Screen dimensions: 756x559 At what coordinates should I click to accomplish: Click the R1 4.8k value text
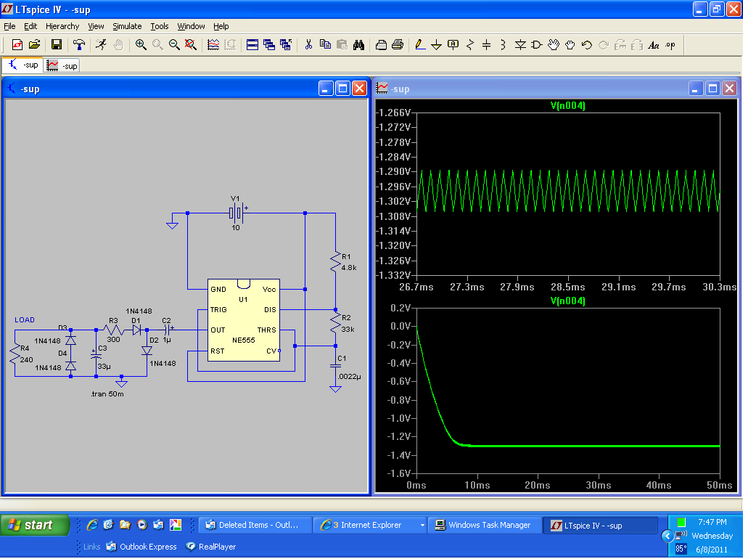pyautogui.click(x=349, y=268)
